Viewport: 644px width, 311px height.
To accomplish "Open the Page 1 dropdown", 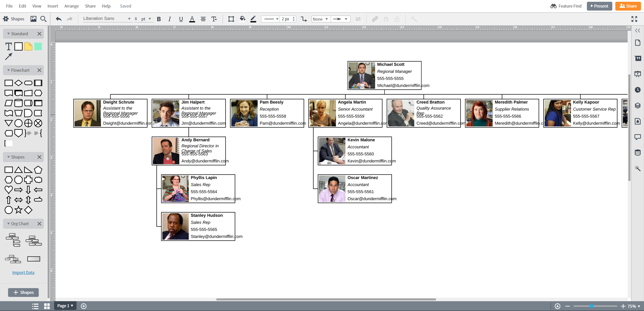I will [x=65, y=306].
